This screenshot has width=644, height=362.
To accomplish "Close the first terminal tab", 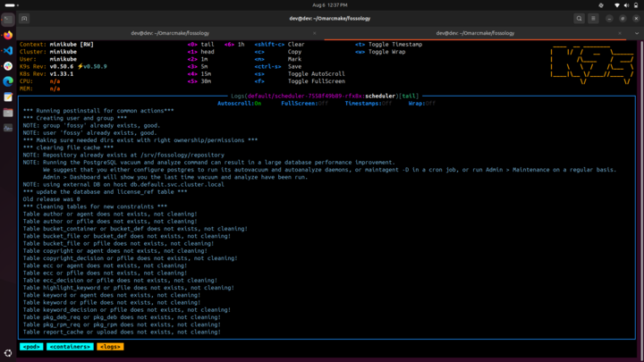I will pos(315,33).
